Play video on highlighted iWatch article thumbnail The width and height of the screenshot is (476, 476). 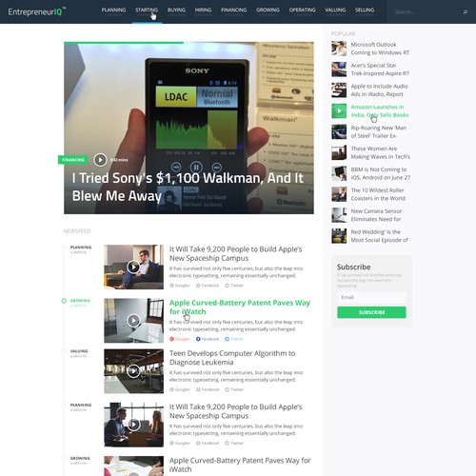[133, 321]
